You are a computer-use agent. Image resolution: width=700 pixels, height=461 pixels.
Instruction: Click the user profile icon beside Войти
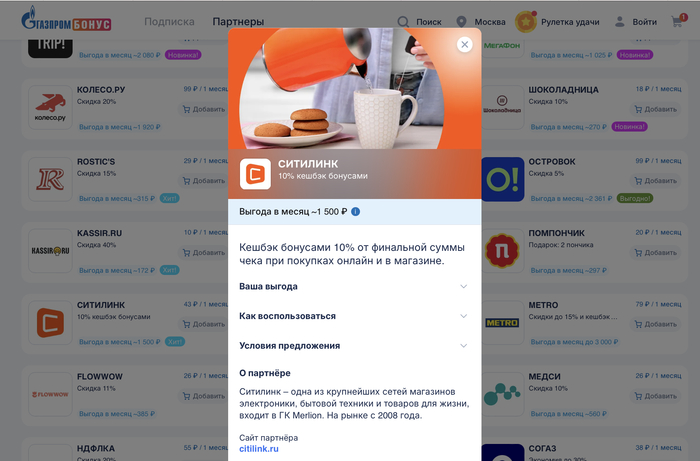[619, 22]
